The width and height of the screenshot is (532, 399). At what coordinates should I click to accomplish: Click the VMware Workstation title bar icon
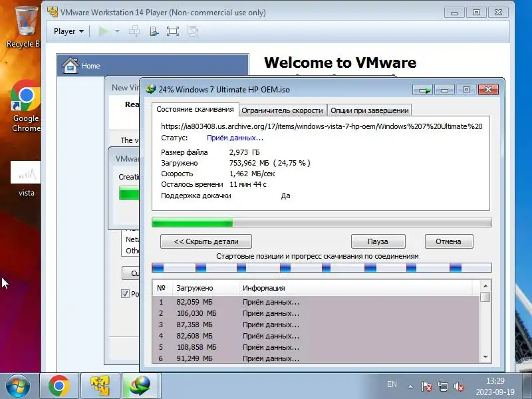(53, 12)
